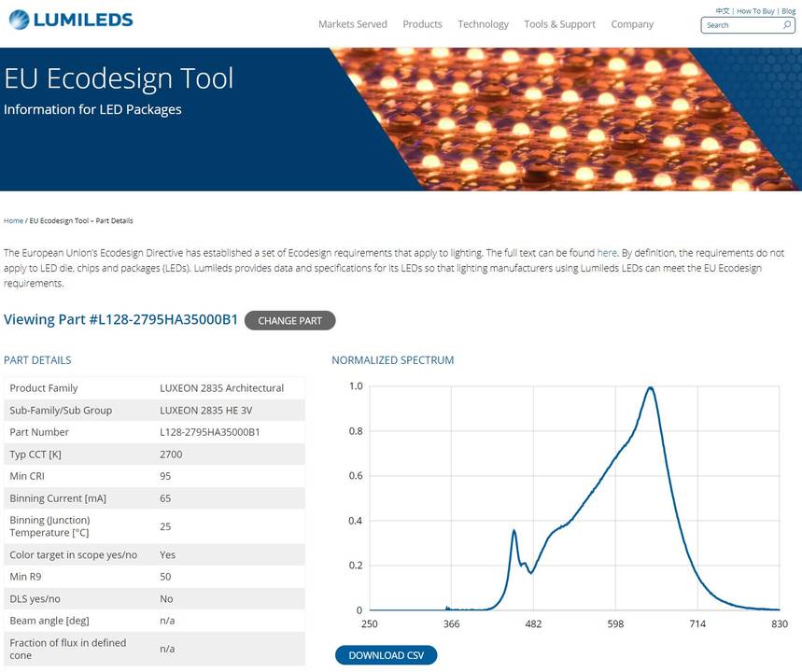This screenshot has height=672, width=802.
Task: Click the Lumileds logo
Action: pos(71,20)
